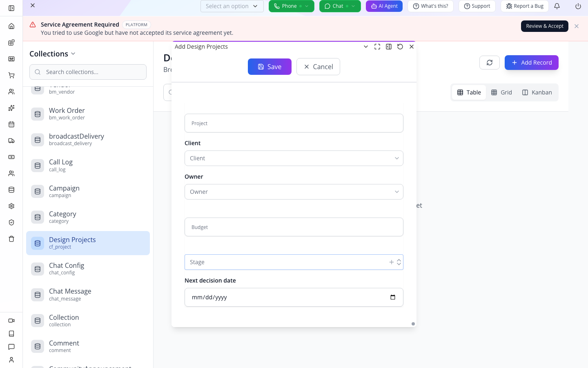Open the settings gear icon in sidebar
Screen dimensions: 588x368
pos(11,206)
